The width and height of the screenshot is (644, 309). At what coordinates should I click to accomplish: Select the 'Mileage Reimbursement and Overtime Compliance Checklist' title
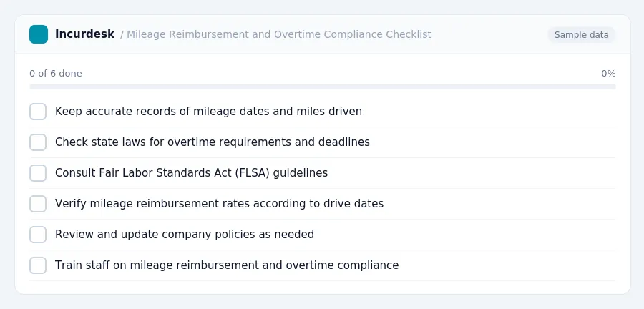coord(279,34)
